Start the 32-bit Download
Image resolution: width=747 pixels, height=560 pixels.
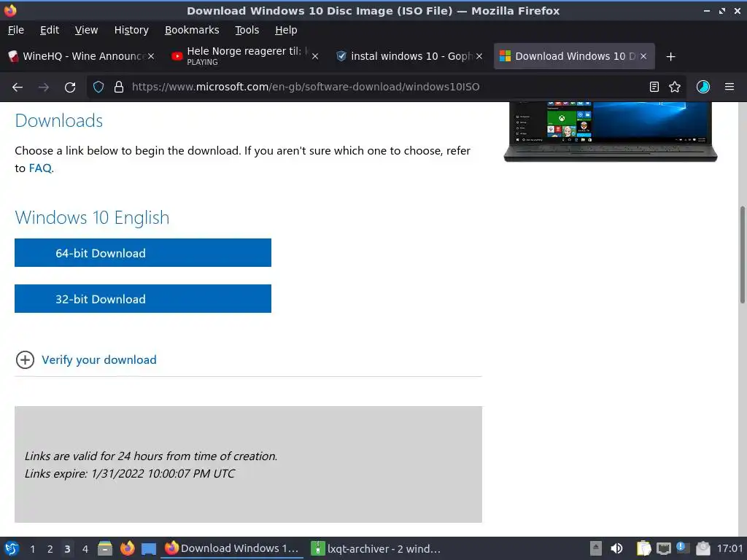click(x=143, y=298)
